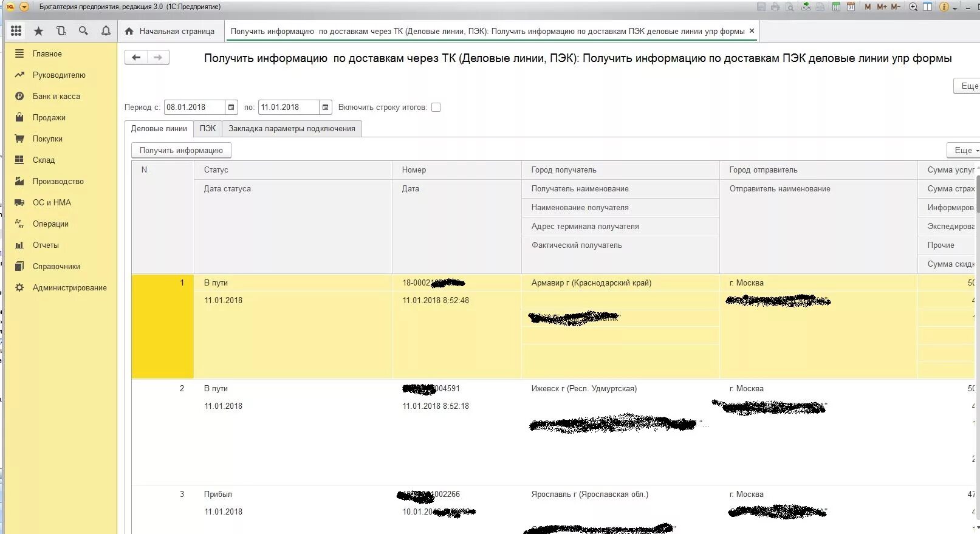
Task: Click the zoom magnifier plus icon
Action: tap(913, 7)
